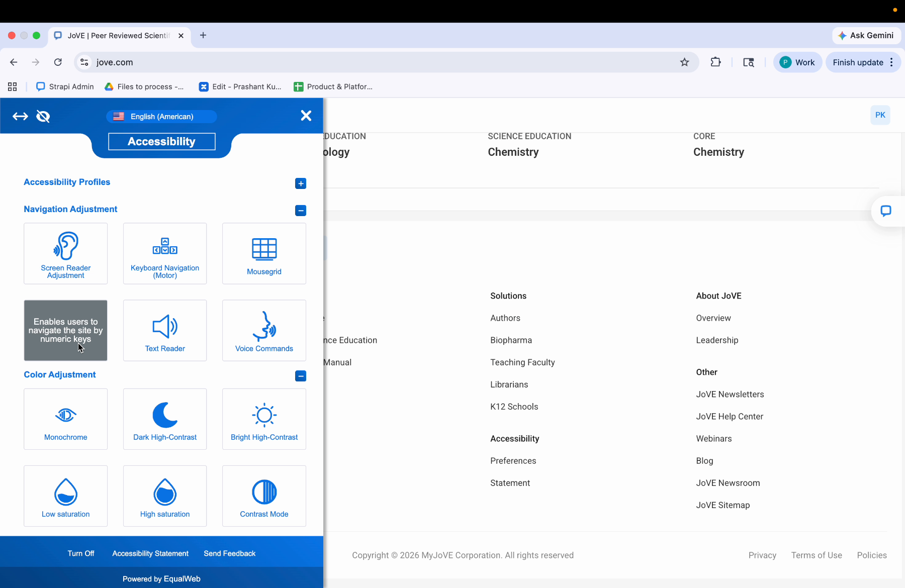Open the Authors link under Solutions

point(505,318)
